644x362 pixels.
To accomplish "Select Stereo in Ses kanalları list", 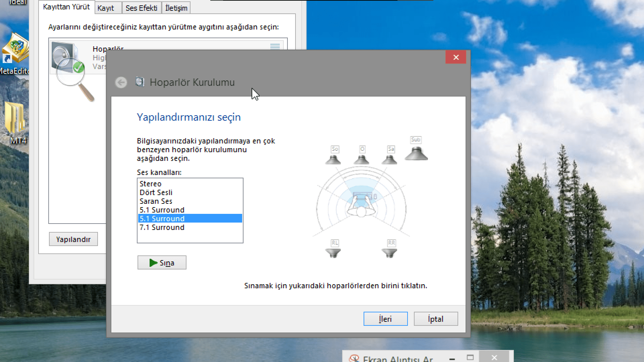I will point(151,184).
